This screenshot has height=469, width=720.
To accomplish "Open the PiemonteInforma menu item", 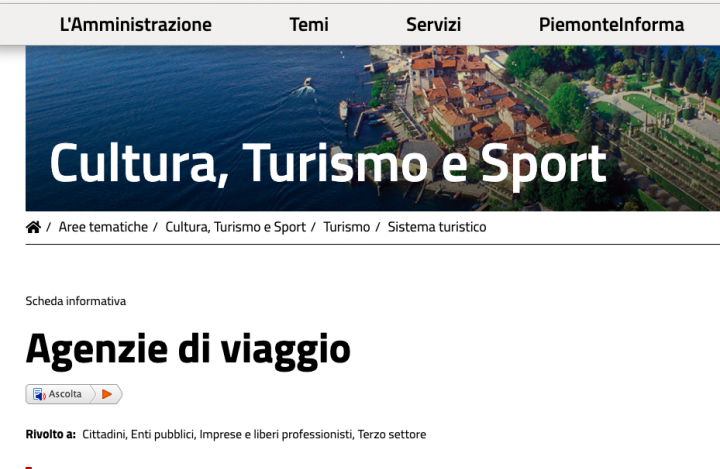I will coord(611,25).
